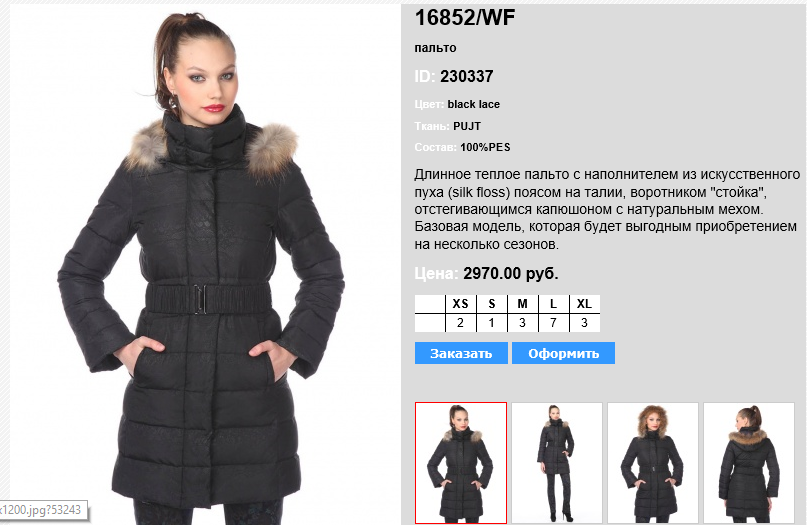The image size is (807, 525).
Task: Click quantity 2 under size XS
Action: point(461,323)
